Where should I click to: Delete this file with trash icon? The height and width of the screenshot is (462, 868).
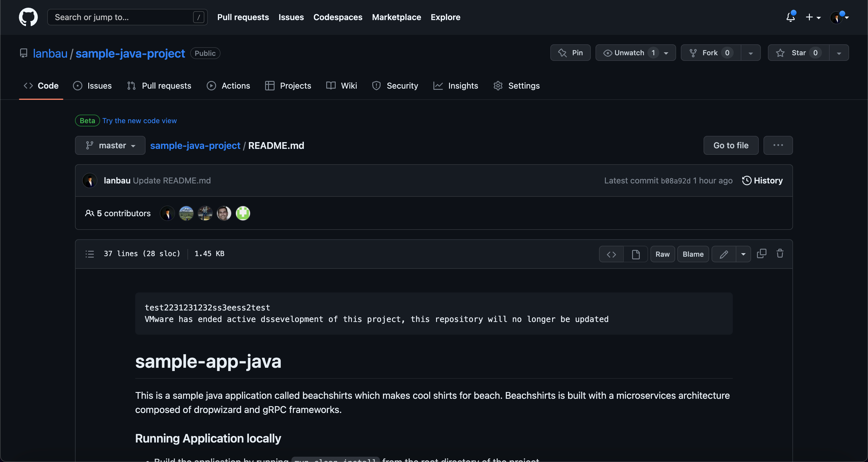pos(780,253)
